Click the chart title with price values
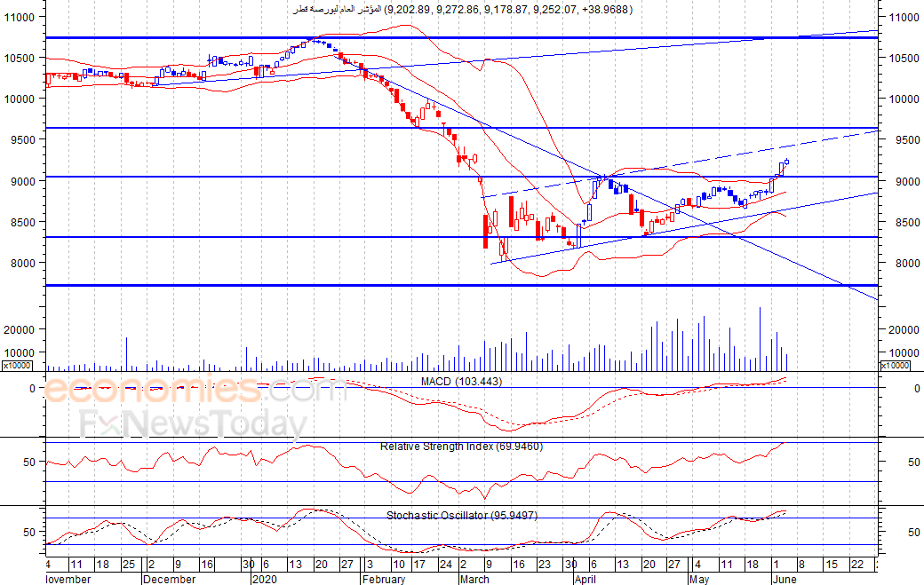This screenshot has width=924, height=585. [463, 10]
